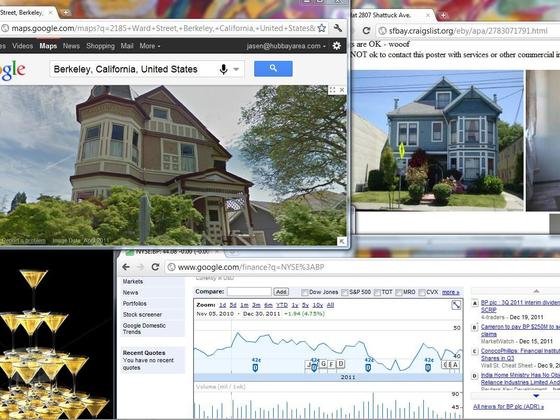Open news marker A beside the BP plc headline
Image resolution: width=560 pixels, height=420 pixels.
pos(475,303)
